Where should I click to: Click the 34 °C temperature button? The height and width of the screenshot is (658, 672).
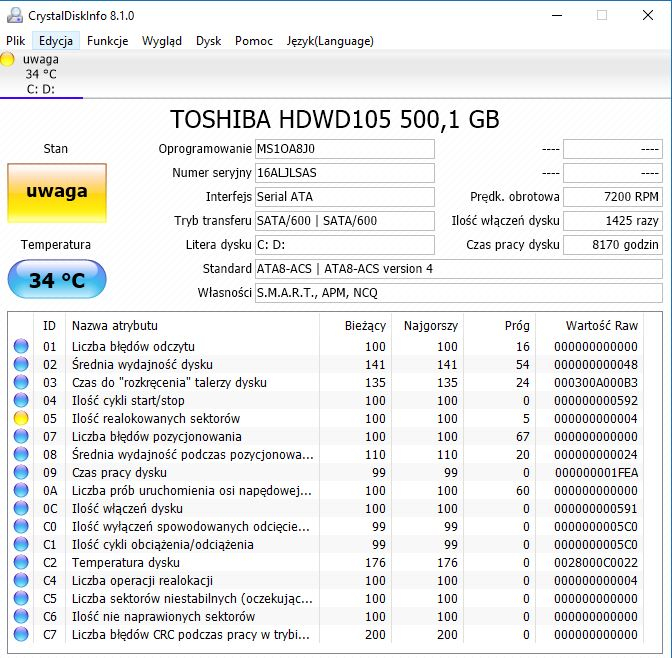(x=57, y=279)
